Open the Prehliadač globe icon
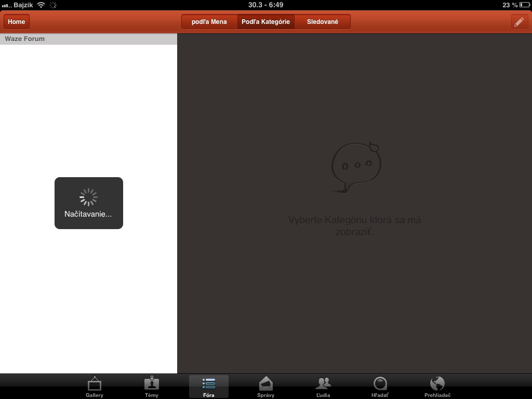 click(x=437, y=384)
